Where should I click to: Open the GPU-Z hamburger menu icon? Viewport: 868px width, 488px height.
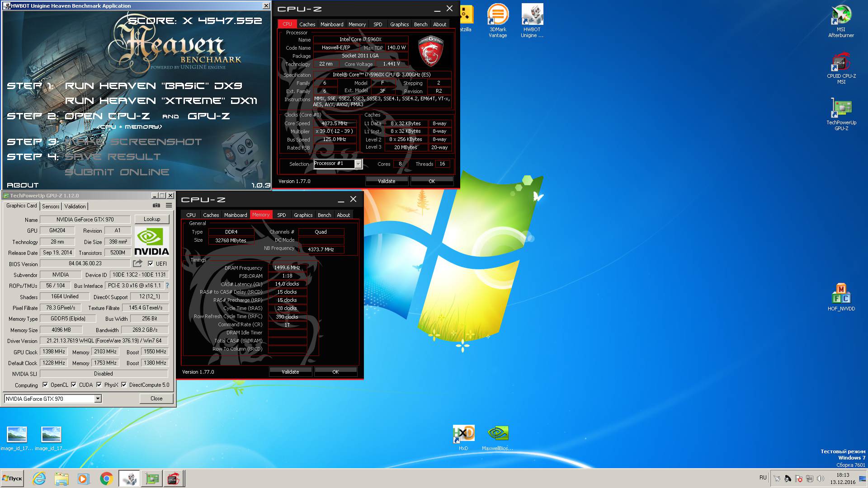169,206
